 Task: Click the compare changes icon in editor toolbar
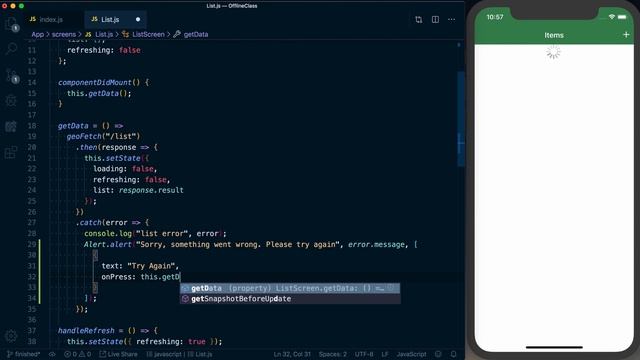418,20
